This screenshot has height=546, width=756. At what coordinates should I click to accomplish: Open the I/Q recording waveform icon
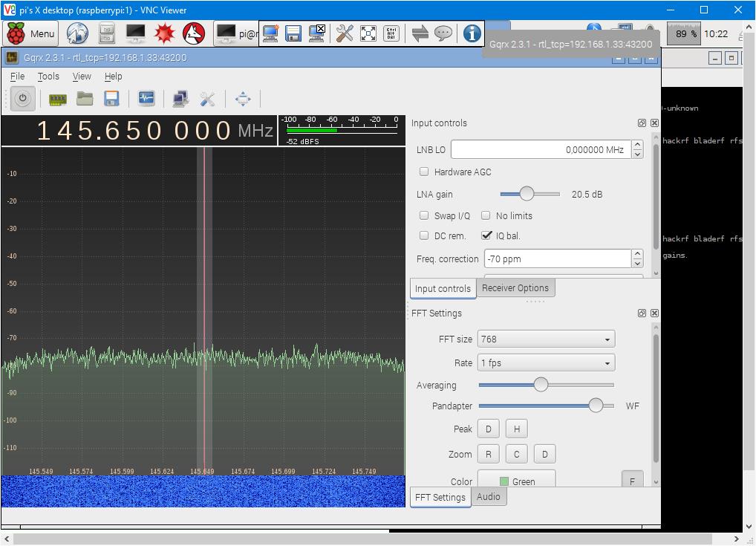pyautogui.click(x=146, y=99)
